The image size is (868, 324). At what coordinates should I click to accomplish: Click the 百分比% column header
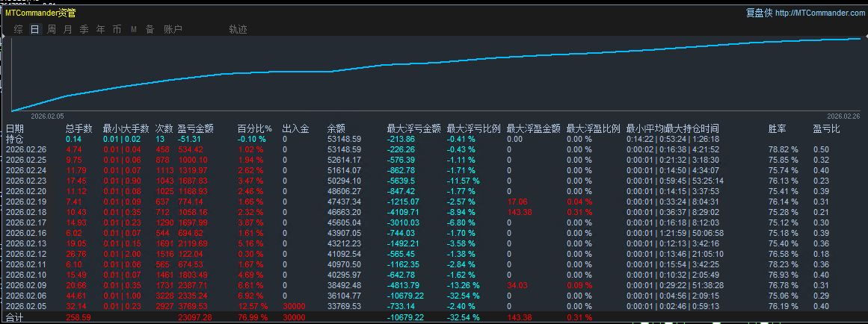pyautogui.click(x=255, y=129)
